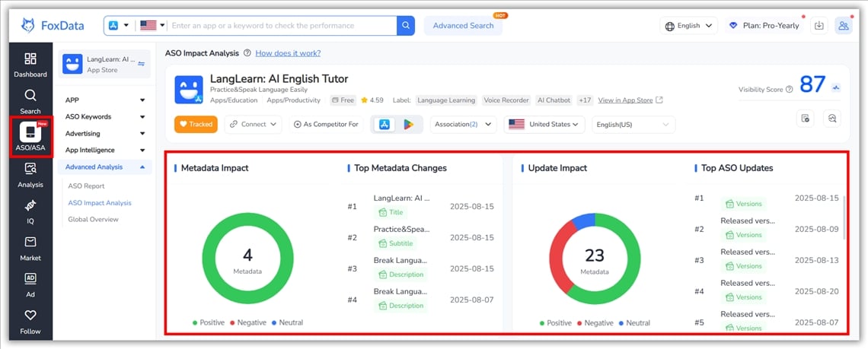This screenshot has width=868, height=349.
Task: Open the How does it work? link
Action: coord(288,53)
